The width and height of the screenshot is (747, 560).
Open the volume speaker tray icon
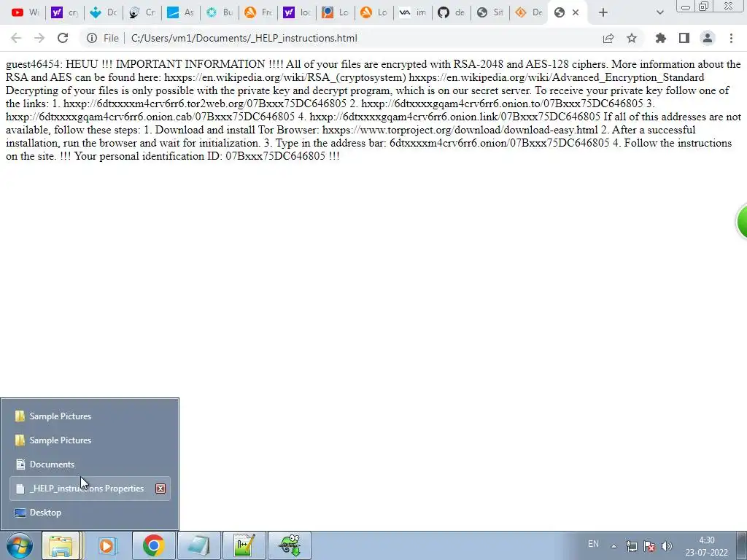[x=667, y=546]
